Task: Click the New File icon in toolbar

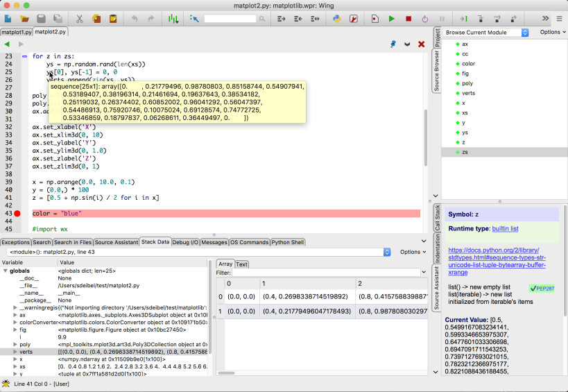Action: click(x=8, y=19)
